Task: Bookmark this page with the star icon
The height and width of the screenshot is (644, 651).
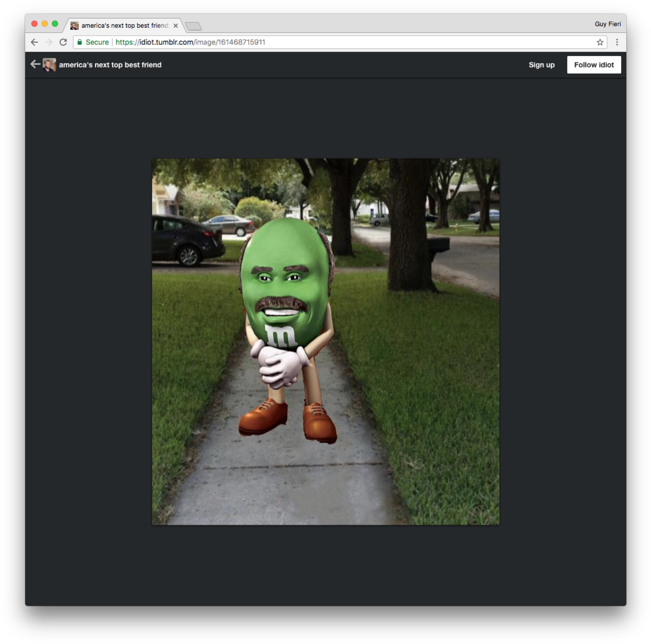Action: pyautogui.click(x=600, y=42)
